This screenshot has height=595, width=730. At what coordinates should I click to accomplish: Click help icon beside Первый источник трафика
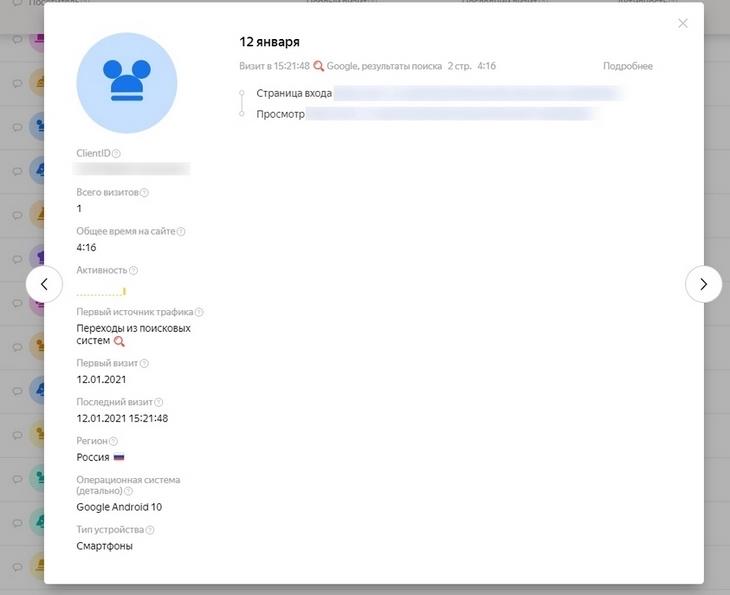tap(199, 313)
